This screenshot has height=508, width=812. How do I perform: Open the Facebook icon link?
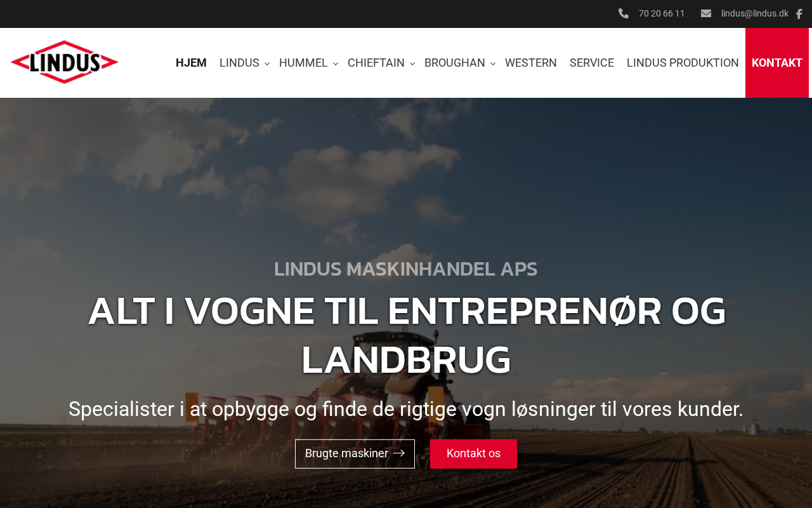799,14
